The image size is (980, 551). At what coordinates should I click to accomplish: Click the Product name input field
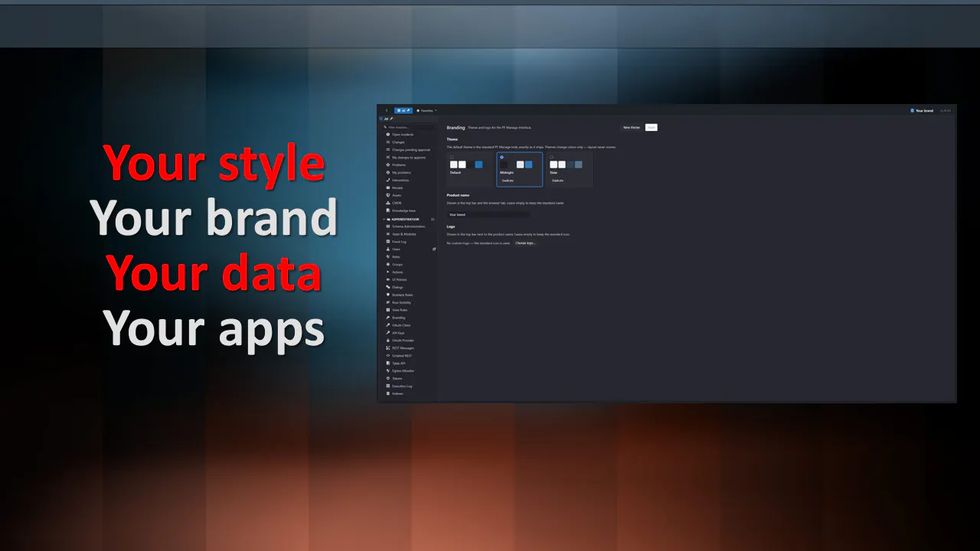488,215
